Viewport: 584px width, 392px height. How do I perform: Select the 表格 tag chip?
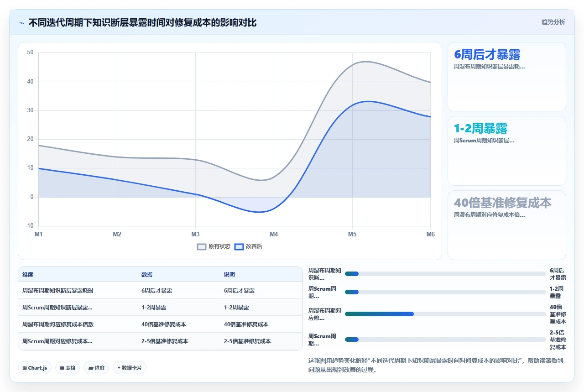68,368
